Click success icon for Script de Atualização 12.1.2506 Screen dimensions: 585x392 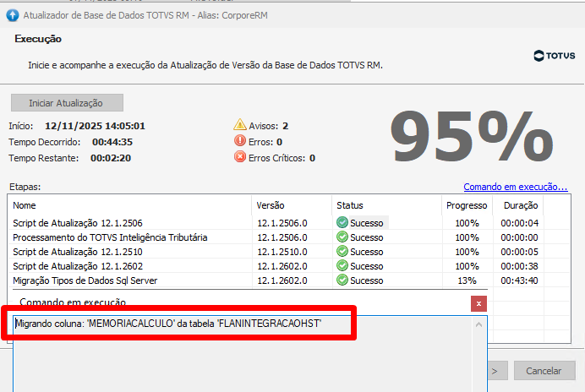[x=342, y=222]
